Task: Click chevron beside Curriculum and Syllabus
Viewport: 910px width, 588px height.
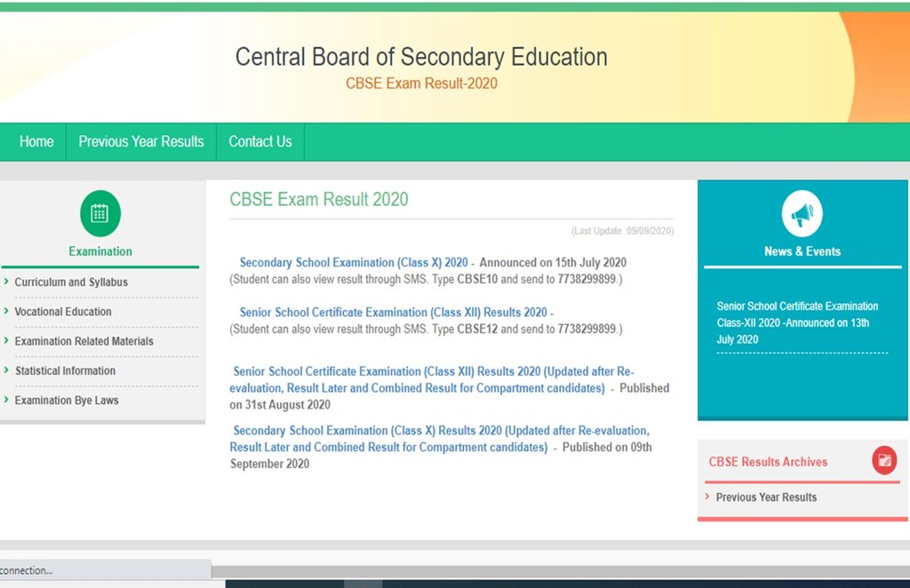Action: point(6,282)
